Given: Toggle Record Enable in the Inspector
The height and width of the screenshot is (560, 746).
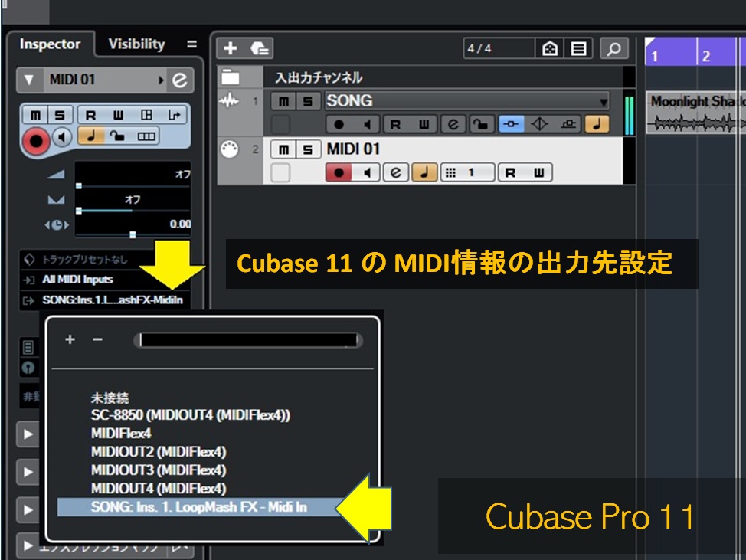Looking at the screenshot, I should coord(36,141).
